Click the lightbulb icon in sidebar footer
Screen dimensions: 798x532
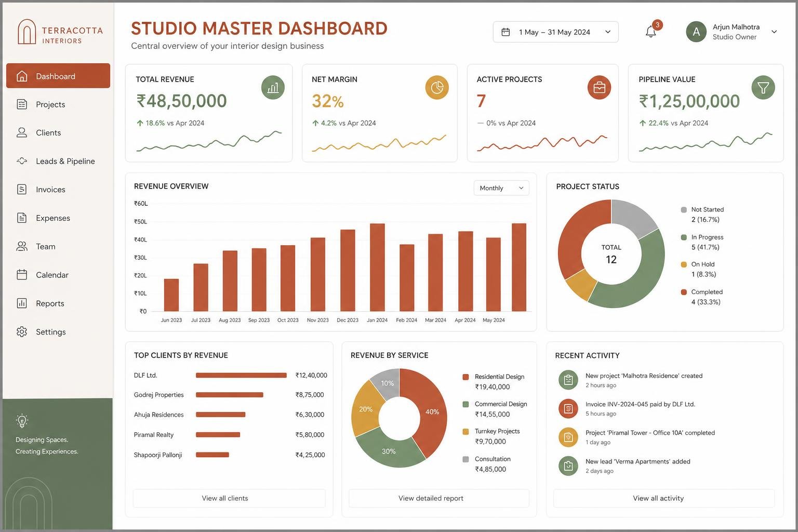point(22,420)
